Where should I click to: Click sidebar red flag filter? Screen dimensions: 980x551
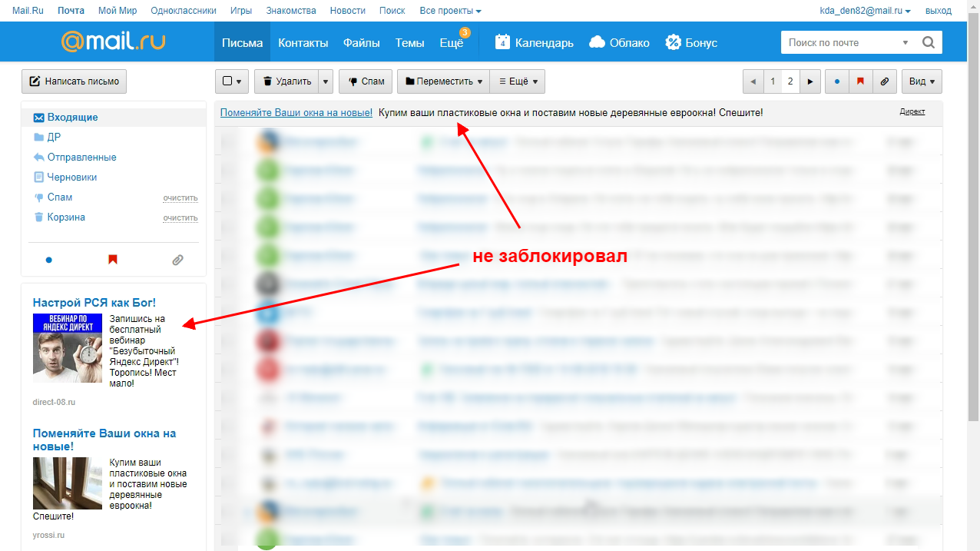[x=113, y=260]
